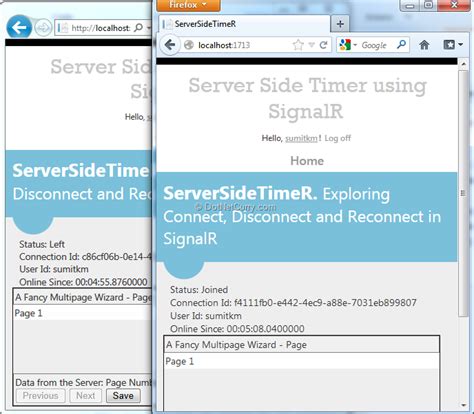Click the Previous button in the IE wizard

coord(40,396)
